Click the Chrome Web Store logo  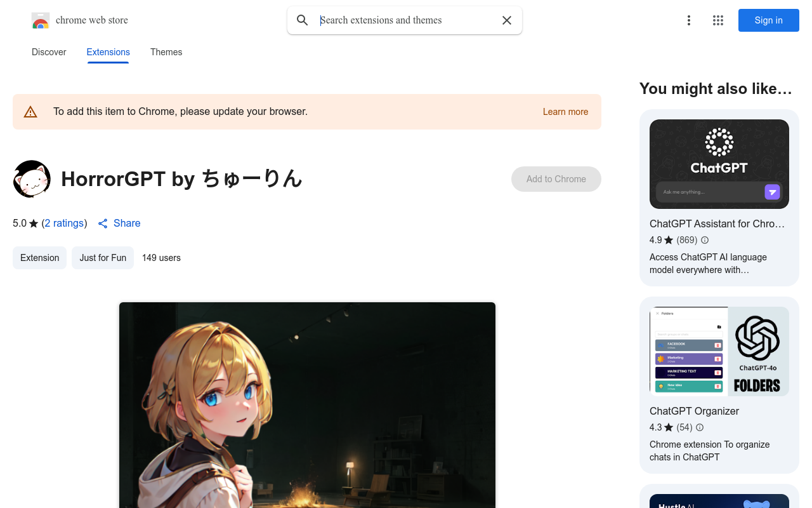tap(41, 20)
